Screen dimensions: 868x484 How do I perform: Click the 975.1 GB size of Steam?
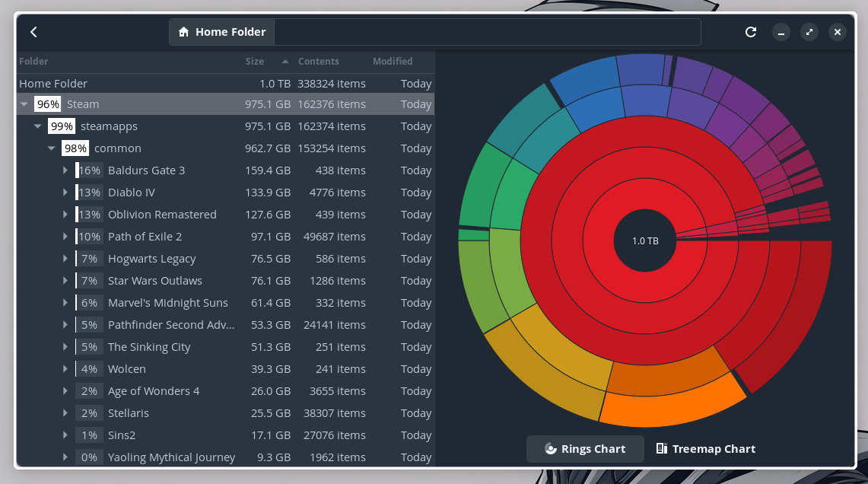268,104
